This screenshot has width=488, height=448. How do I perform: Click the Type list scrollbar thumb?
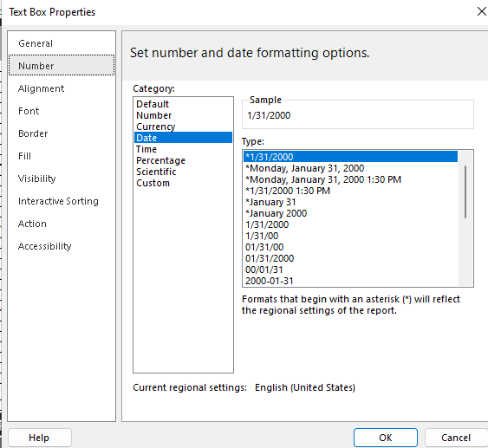tap(465, 192)
